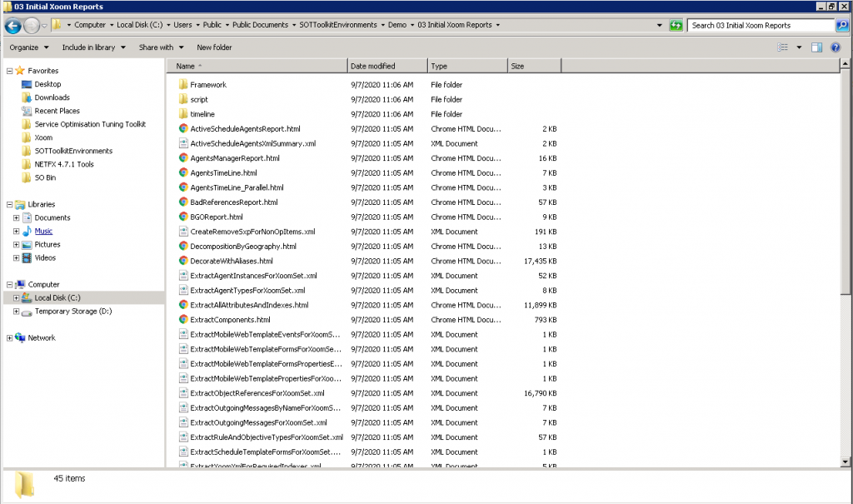853x504 pixels.
Task: Collapse the Computer tree section
Action: (x=9, y=285)
